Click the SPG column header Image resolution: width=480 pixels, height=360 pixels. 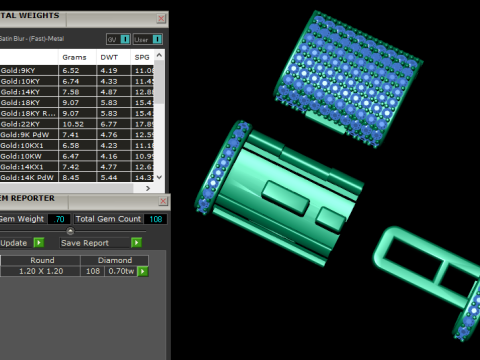(x=142, y=57)
